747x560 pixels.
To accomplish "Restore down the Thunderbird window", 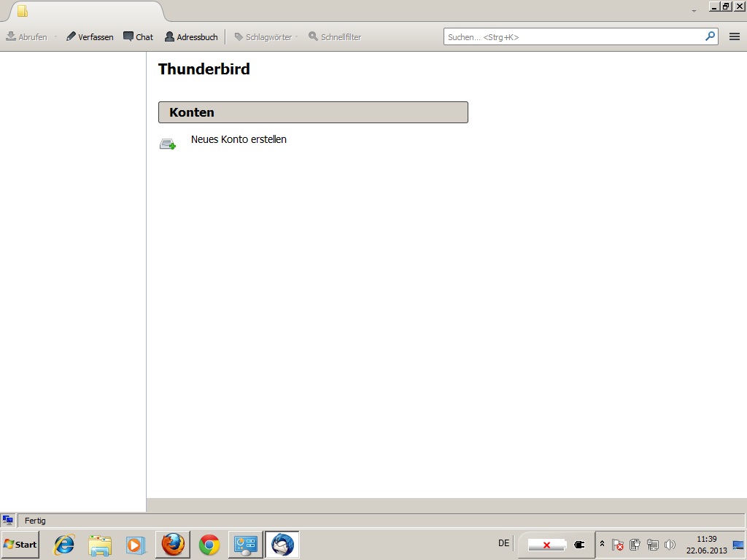I will click(726, 6).
